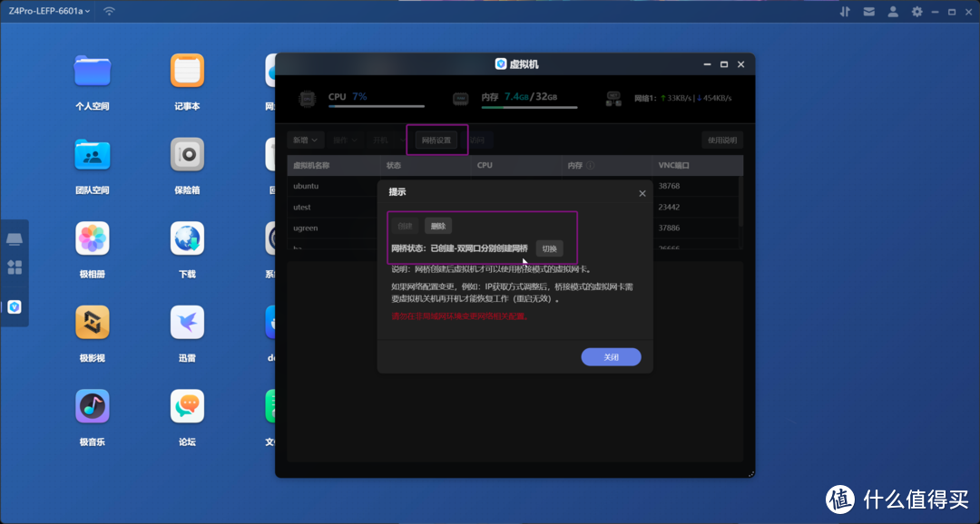Open the 极相册 photo album app
This screenshot has width=980, height=524.
point(92,239)
